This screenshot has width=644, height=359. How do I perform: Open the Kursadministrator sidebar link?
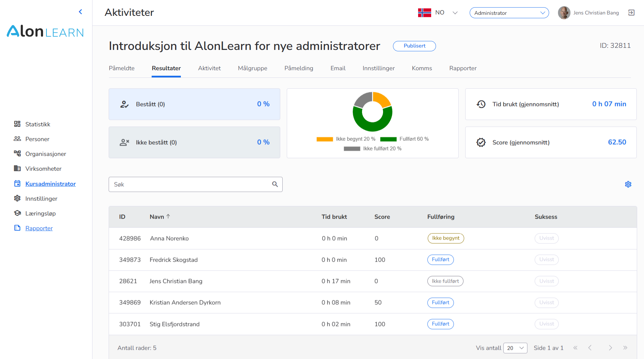point(51,183)
